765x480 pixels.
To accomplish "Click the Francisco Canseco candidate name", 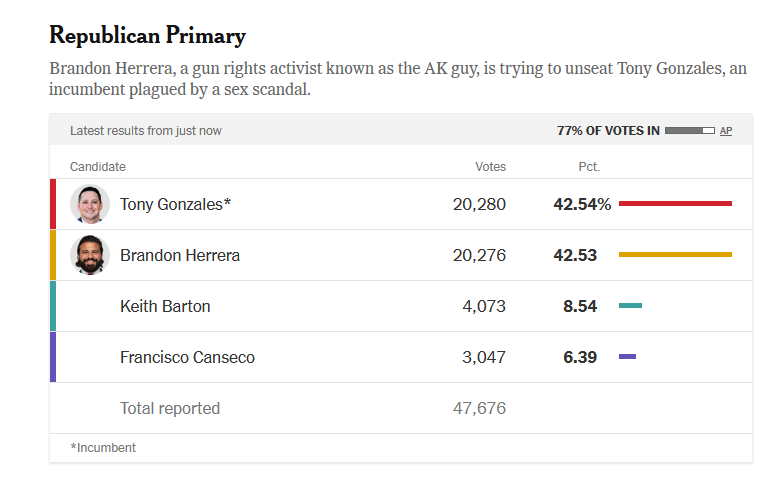I will pyautogui.click(x=187, y=358).
